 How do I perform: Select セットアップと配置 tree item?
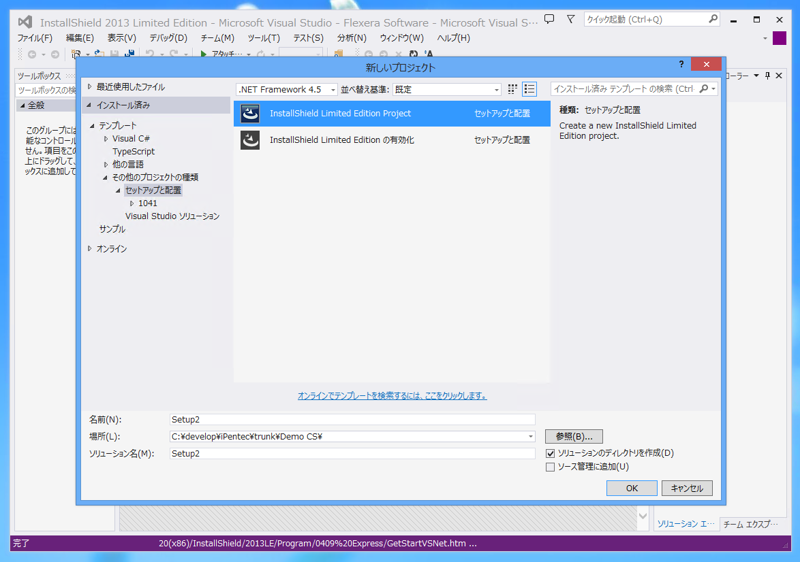pyautogui.click(x=153, y=190)
